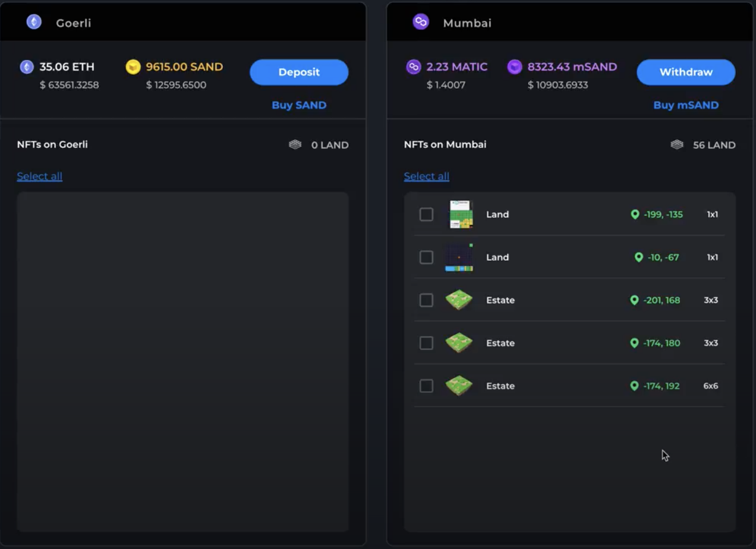Click the yellow SAND coin icon
The image size is (756, 549).
tap(133, 67)
